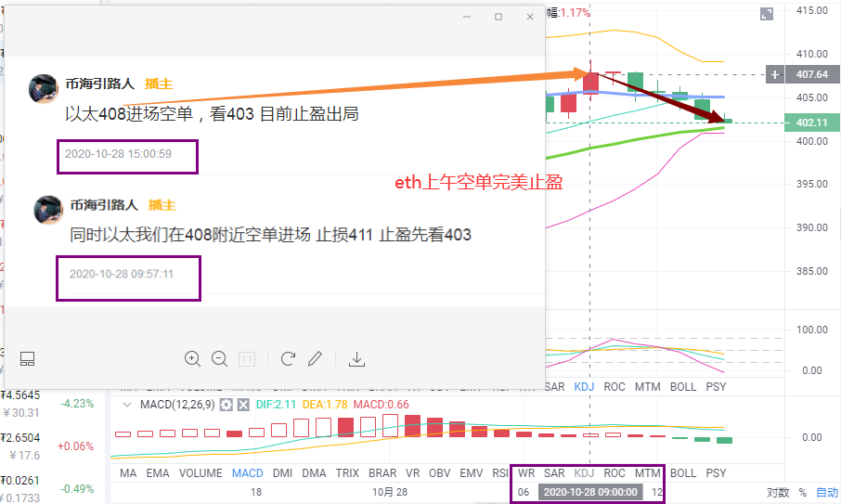Open the pencil edit tool in the viewer
This screenshot has width=841, height=504.
click(x=316, y=358)
